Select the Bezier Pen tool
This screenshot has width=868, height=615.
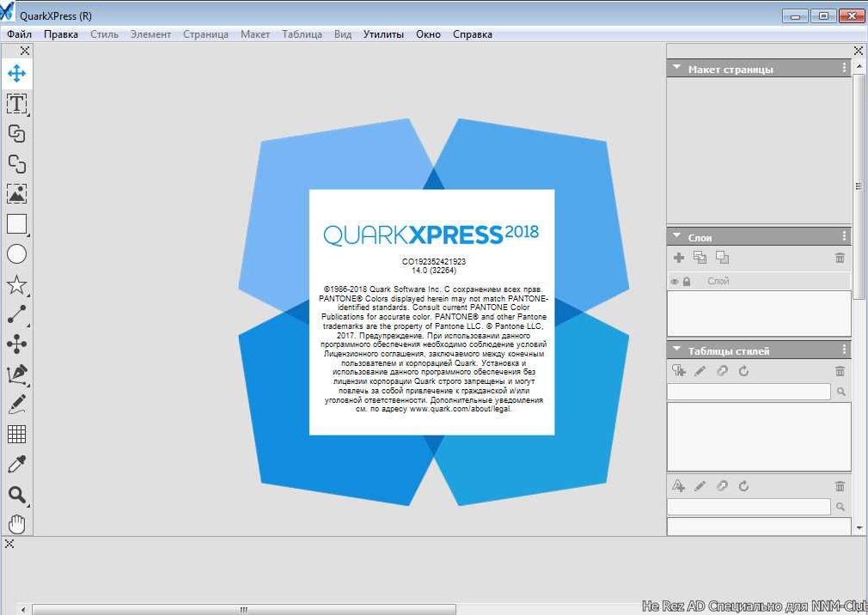pos(16,374)
